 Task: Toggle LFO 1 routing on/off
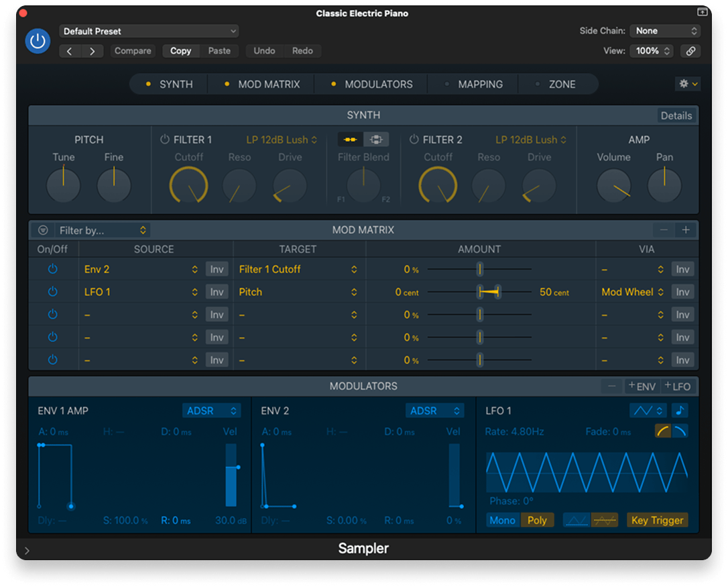[x=53, y=292]
